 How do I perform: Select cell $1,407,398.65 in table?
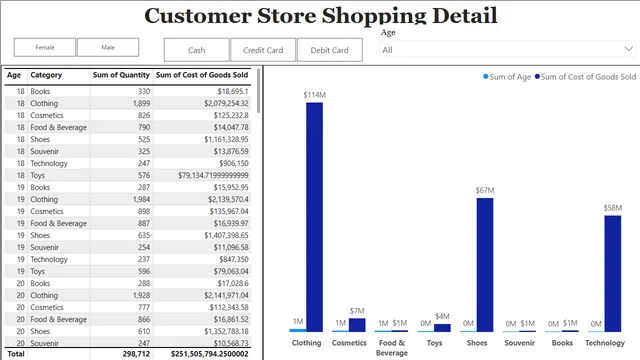point(226,235)
